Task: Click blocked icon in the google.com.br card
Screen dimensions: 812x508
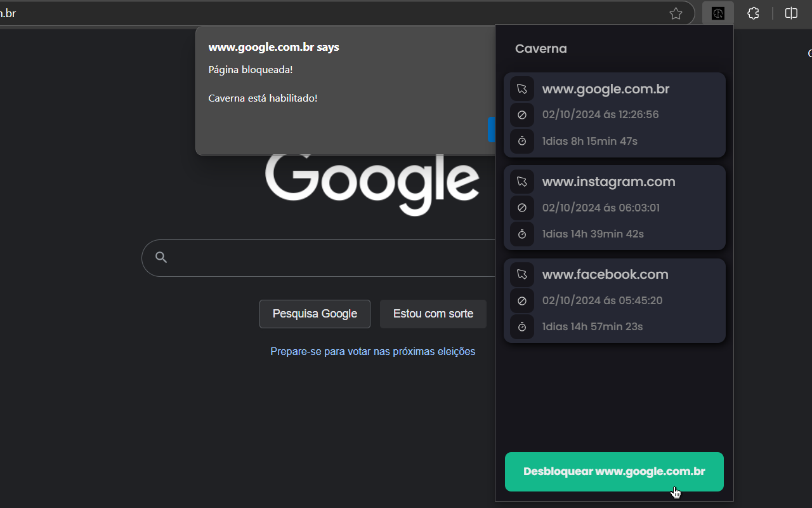Action: click(522, 115)
